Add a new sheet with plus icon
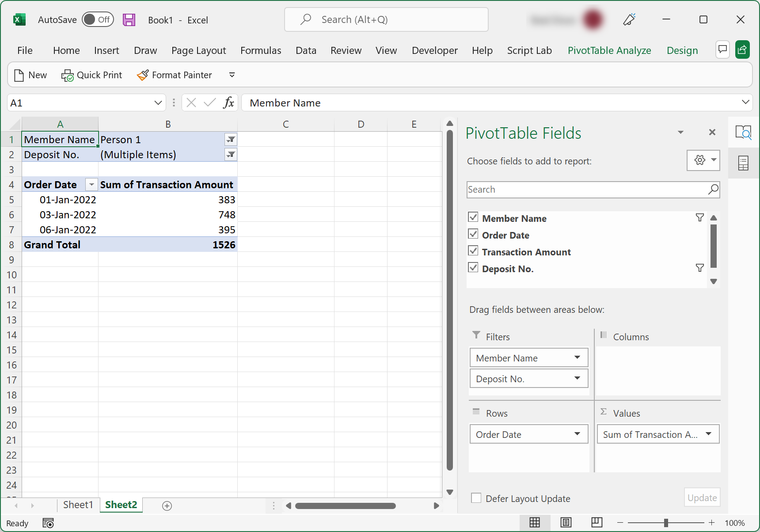The width and height of the screenshot is (760, 532). click(167, 506)
